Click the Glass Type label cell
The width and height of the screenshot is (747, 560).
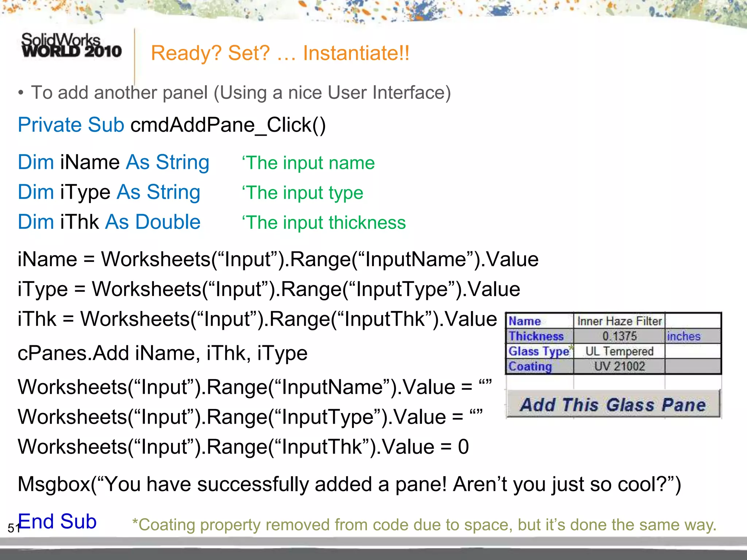tap(539, 351)
